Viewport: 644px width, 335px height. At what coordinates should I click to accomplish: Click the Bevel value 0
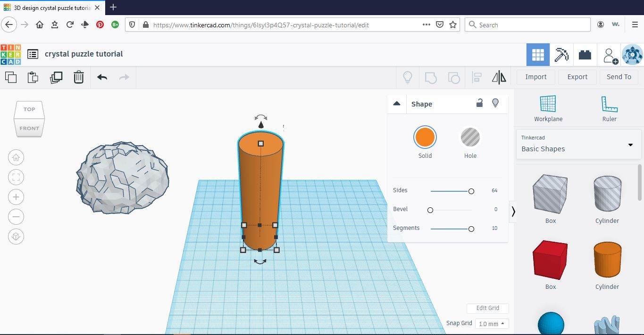pos(496,209)
